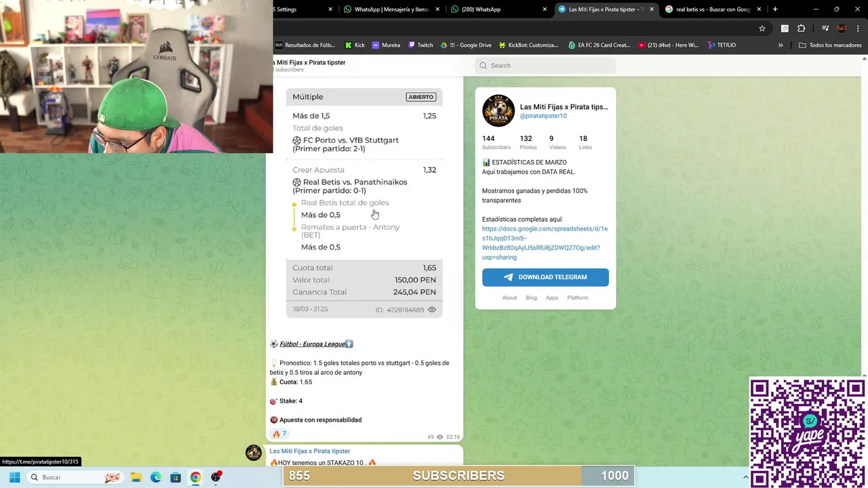Open the statistics Google Sheets link

[x=545, y=243]
